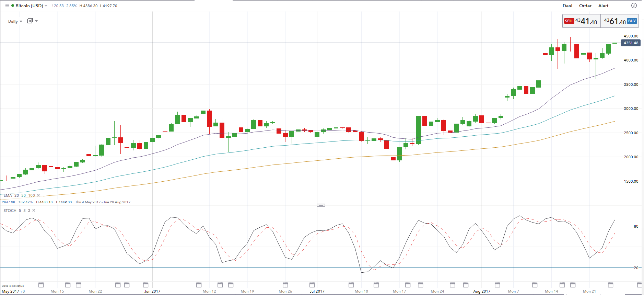Screen dimensions: 644x295
Task: Open the Daily timeframe dropdown
Action: pyautogui.click(x=15, y=21)
